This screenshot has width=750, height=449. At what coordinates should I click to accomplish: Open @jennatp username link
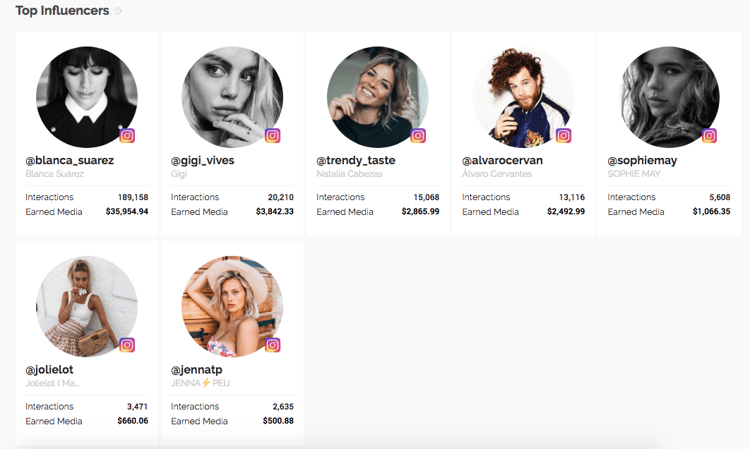pyautogui.click(x=196, y=370)
